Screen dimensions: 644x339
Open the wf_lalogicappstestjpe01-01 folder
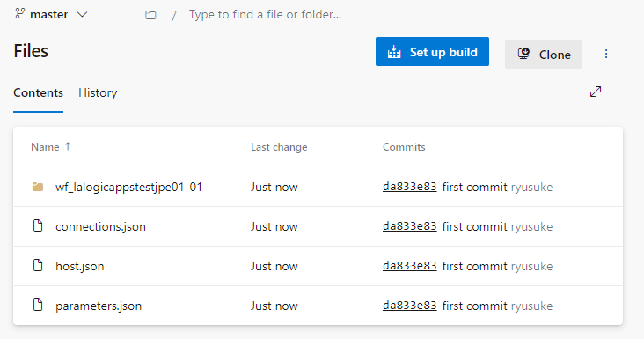[x=129, y=187]
